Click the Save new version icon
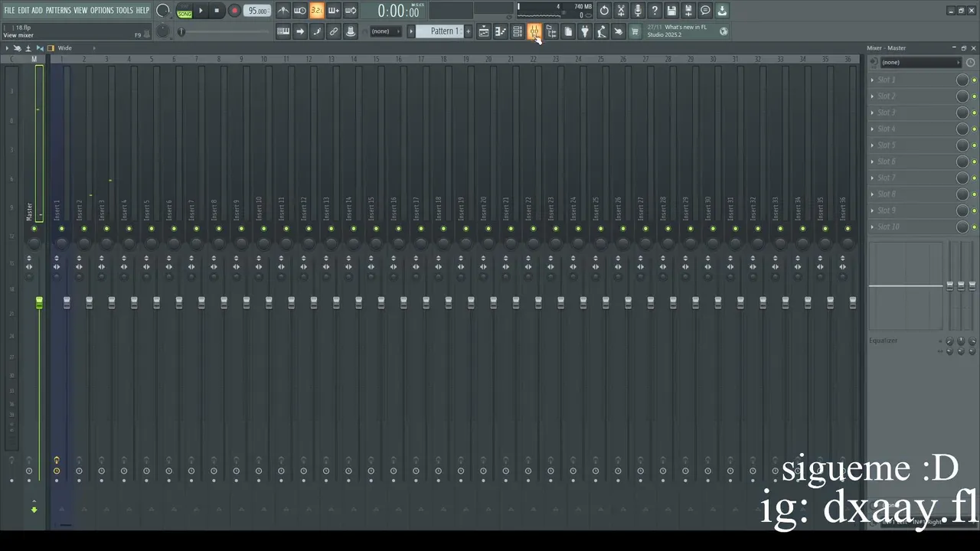The width and height of the screenshot is (980, 551). (x=688, y=11)
